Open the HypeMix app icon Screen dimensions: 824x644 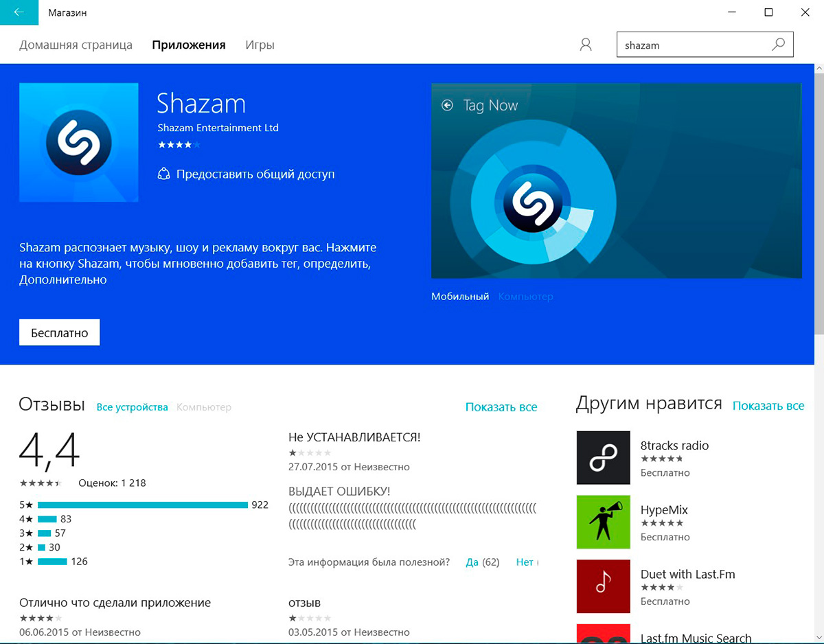603,522
